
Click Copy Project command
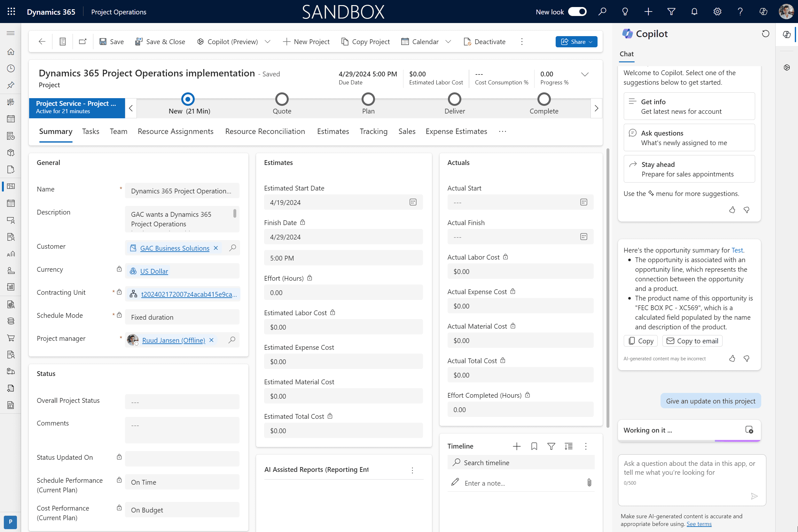[x=365, y=41]
